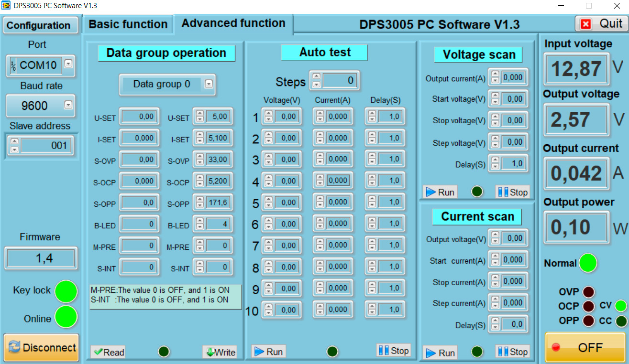The width and height of the screenshot is (629, 364).
Task: Increase the Auto test Steps value
Action: pos(316,76)
